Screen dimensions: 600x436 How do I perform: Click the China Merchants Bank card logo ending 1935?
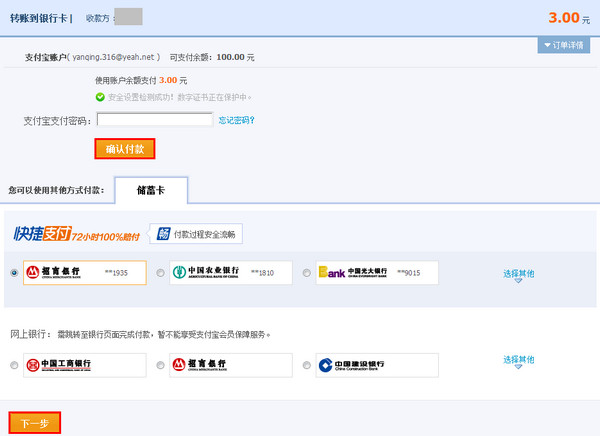58,272
